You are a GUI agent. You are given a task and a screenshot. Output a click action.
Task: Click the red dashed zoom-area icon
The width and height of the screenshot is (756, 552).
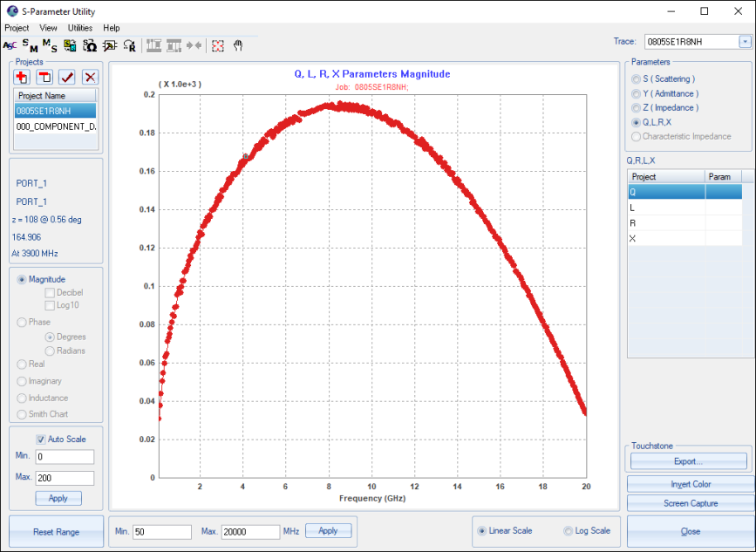pos(217,45)
